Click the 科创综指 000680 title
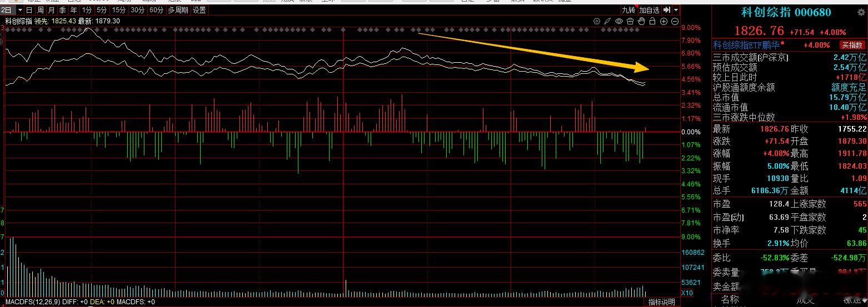Screen dimensions: 868x307 [x=786, y=12]
